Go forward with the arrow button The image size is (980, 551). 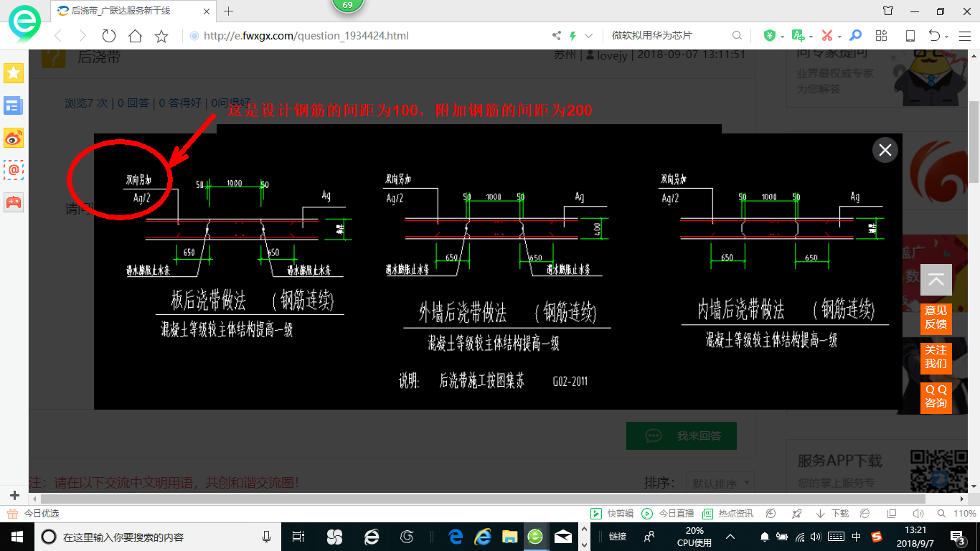pos(83,36)
